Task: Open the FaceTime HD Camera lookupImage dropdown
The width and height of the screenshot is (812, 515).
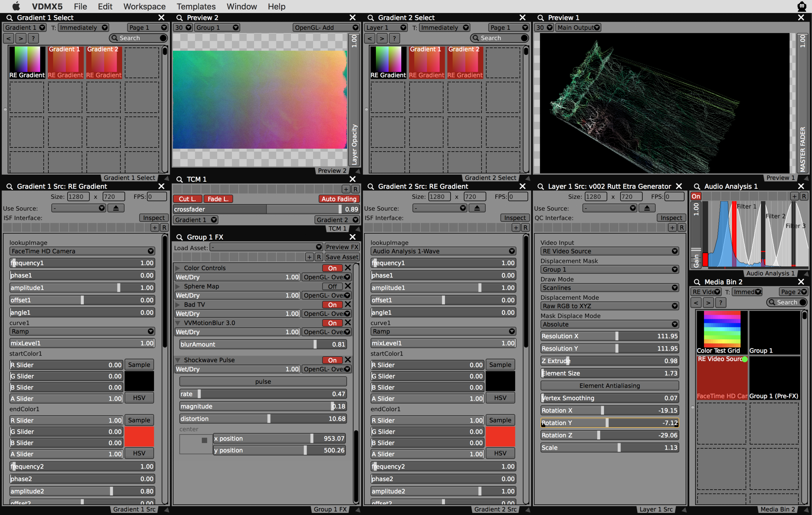Action: 82,251
